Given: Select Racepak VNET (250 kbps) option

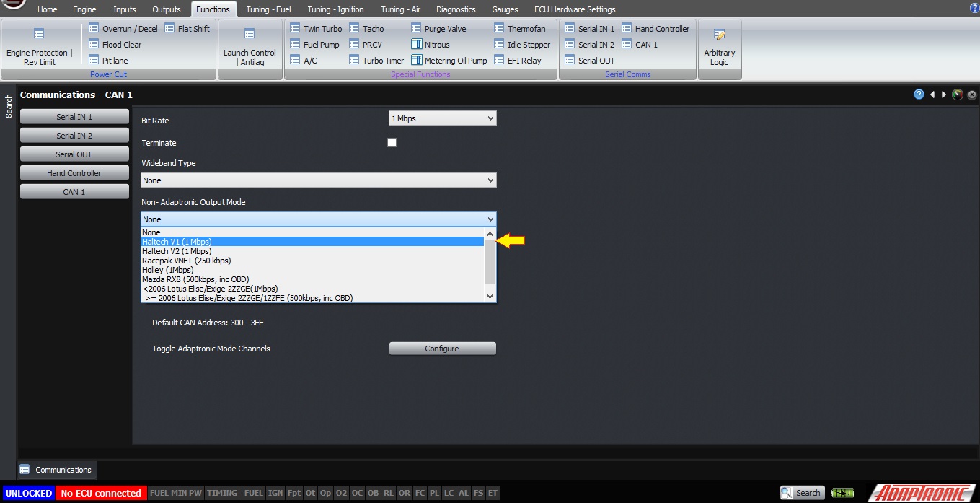Looking at the screenshot, I should point(312,261).
